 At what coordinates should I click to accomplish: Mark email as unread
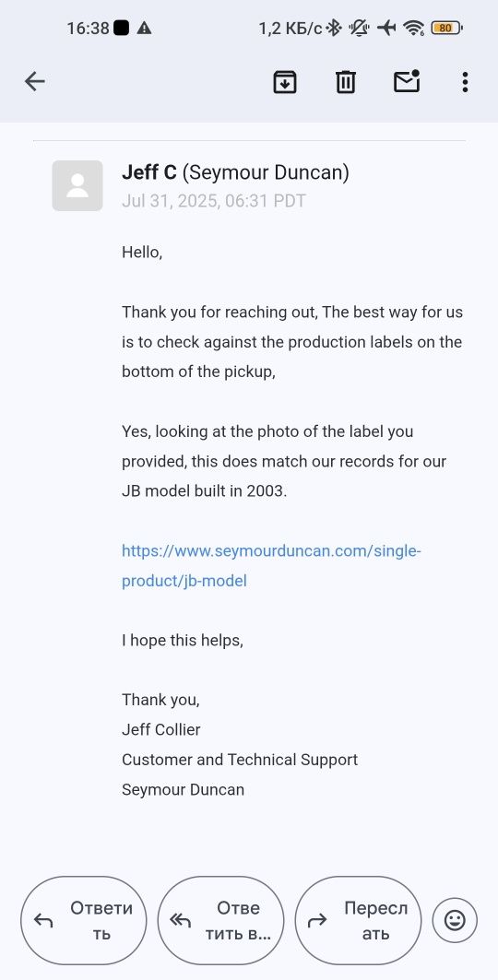[x=406, y=82]
